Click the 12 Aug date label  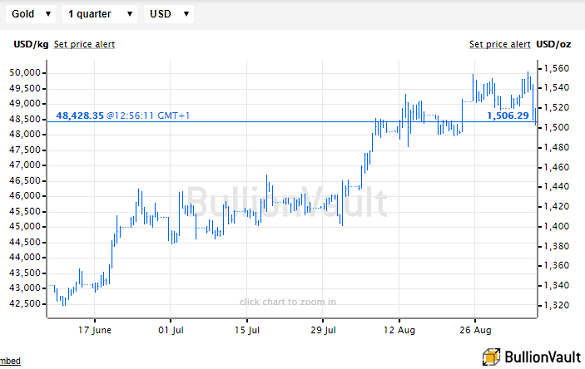click(x=399, y=330)
